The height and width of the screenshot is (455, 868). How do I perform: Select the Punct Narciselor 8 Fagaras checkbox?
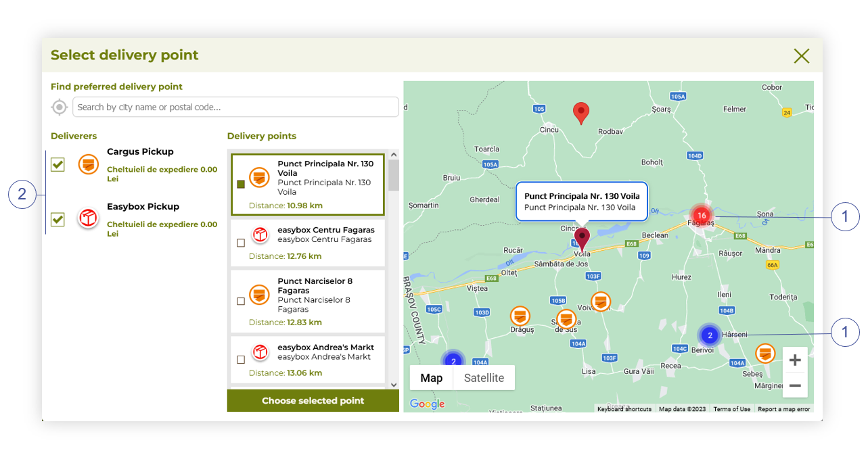pos(241,302)
